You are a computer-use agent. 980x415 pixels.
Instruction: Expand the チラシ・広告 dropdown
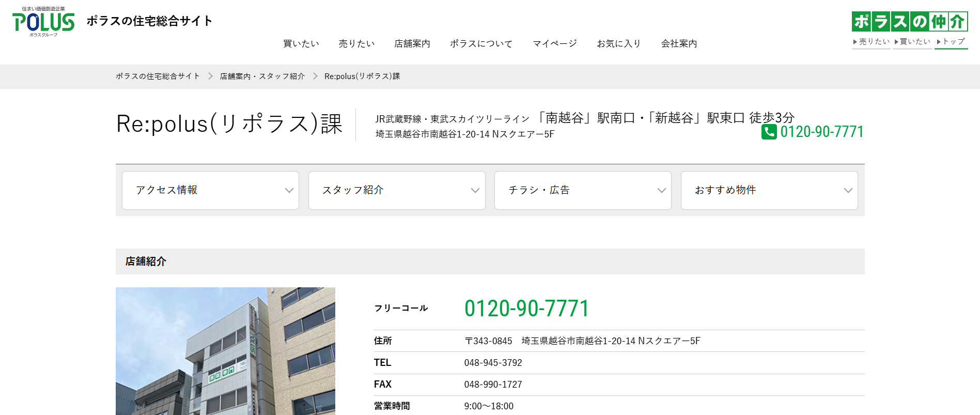pos(583,190)
